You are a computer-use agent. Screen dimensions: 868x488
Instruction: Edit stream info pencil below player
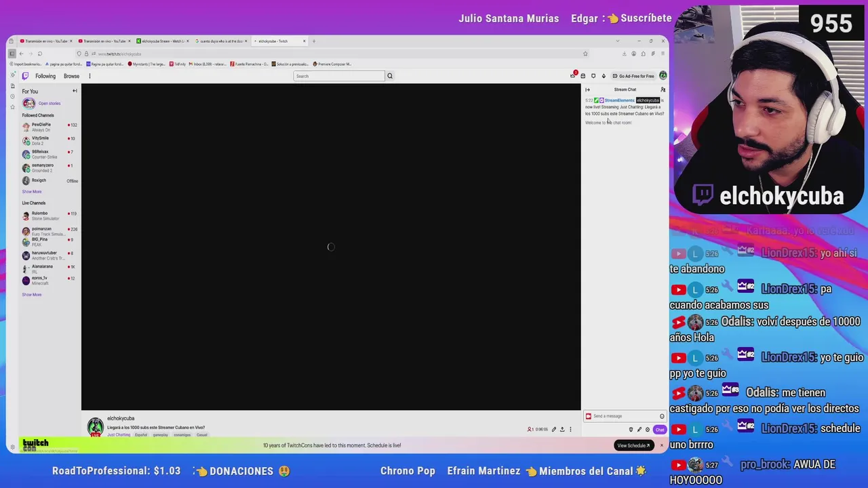coord(554,430)
